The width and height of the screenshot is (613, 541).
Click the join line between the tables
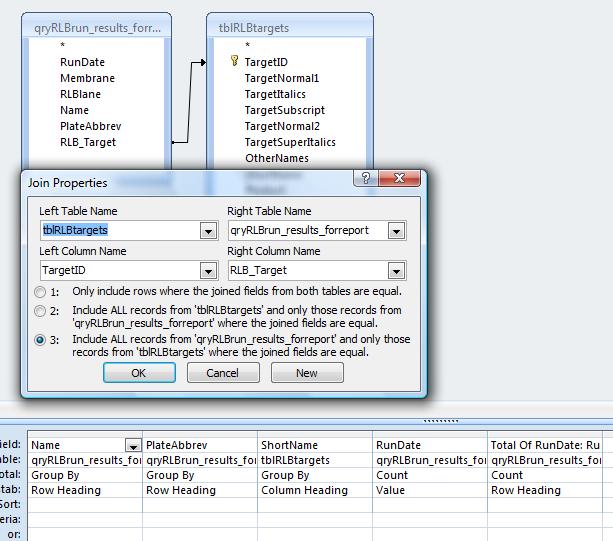tap(189, 102)
